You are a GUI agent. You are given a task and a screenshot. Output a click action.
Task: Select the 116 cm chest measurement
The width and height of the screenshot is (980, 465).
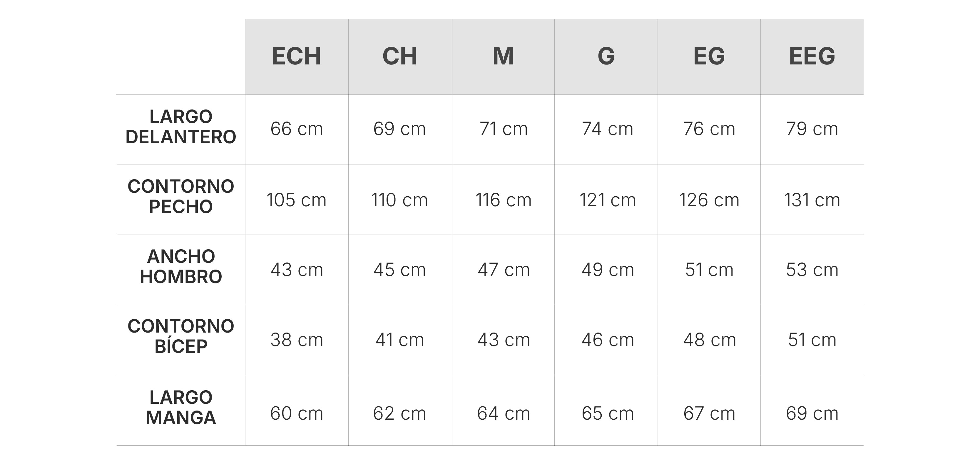pos(503,200)
